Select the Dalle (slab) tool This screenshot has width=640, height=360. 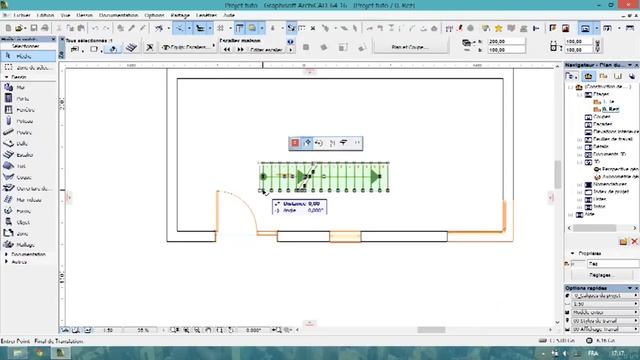pyautogui.click(x=28, y=144)
